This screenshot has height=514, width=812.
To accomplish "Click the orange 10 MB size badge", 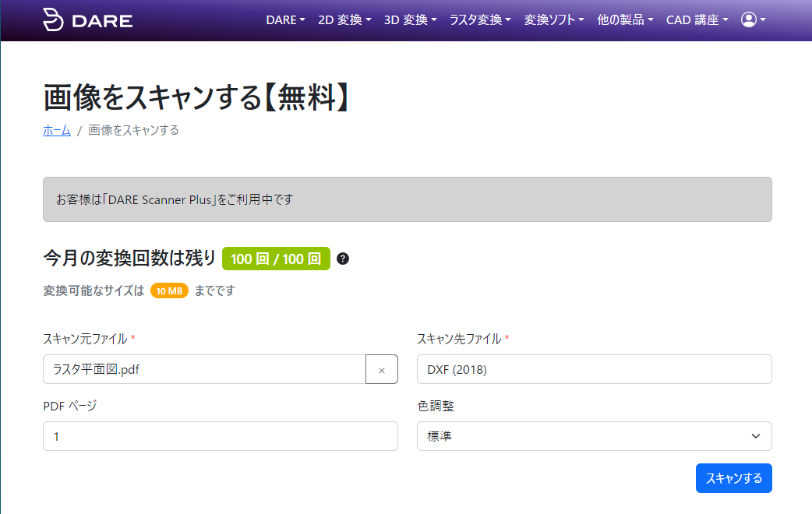I will pos(169,290).
